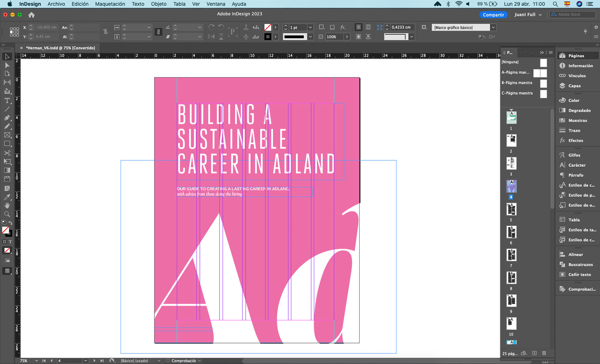The width and height of the screenshot is (600, 364).
Task: Expand the stroke weight 1 pt dropdown
Action: 310,27
